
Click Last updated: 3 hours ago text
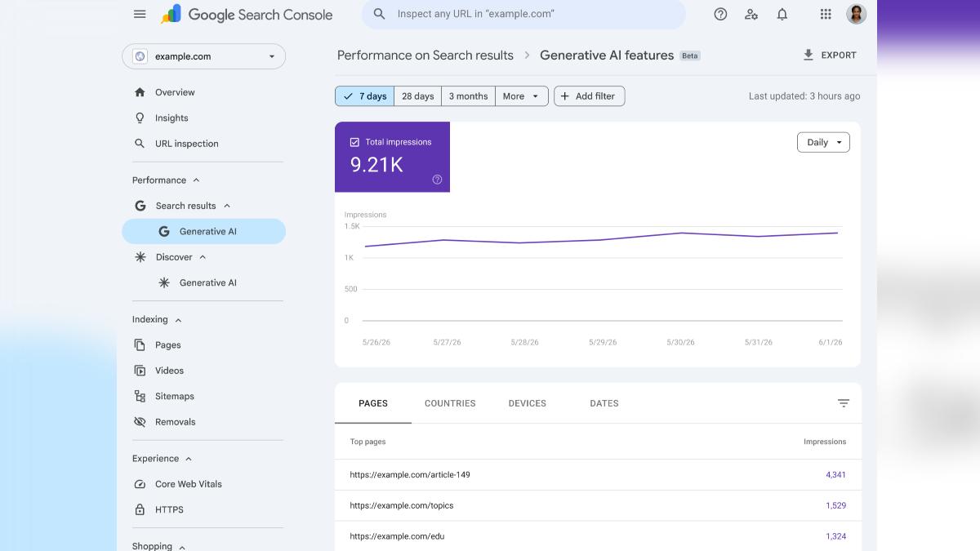click(804, 96)
